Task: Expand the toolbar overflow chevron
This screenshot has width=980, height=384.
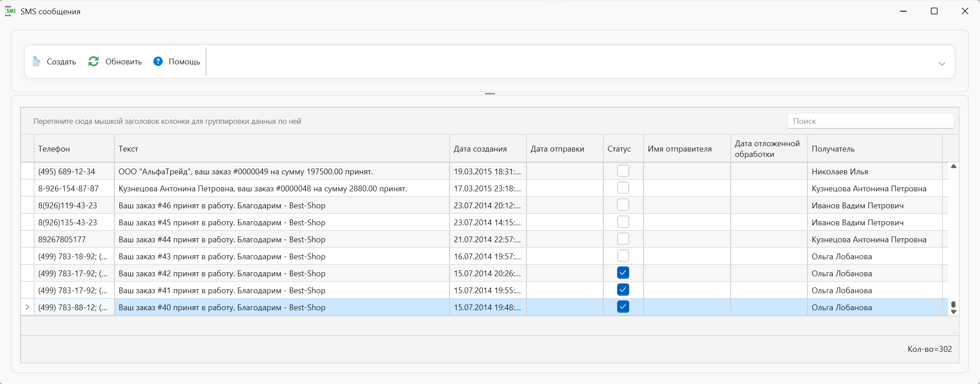Action: pyautogui.click(x=942, y=63)
